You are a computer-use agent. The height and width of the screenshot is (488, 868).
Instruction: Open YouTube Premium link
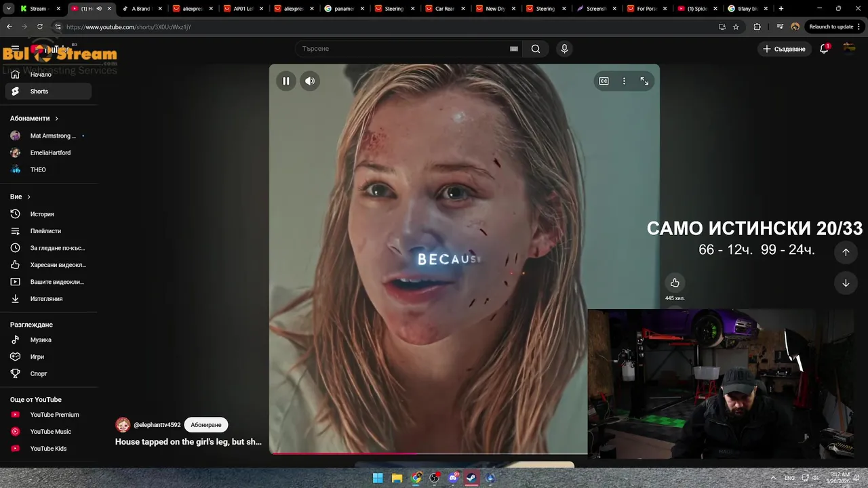tap(47, 415)
